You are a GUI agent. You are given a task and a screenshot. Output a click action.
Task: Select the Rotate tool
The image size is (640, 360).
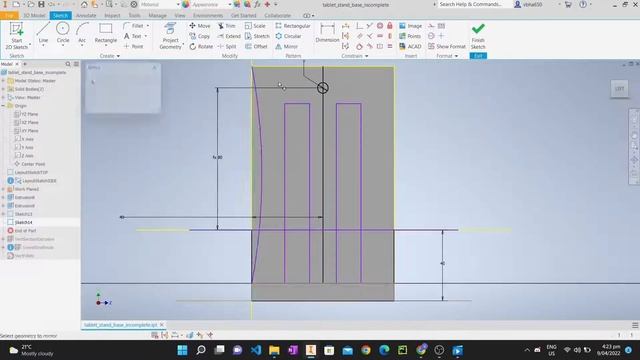click(201, 47)
